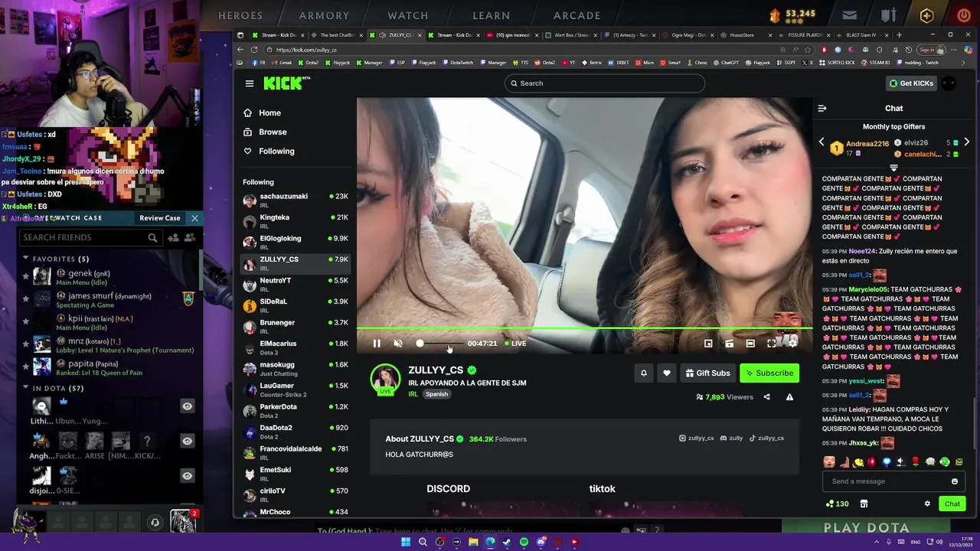Screen dimensions: 980x551
Task: Share the stream via share icon
Action: pos(766,397)
